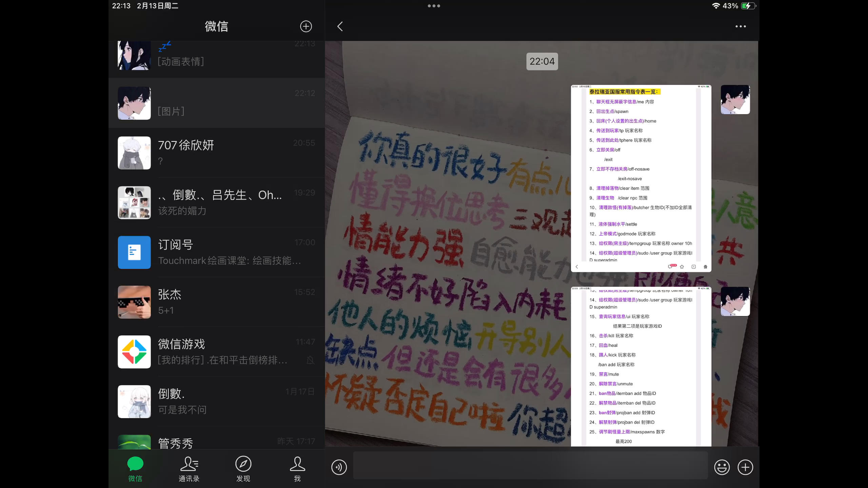Viewport: 868px width, 488px height.
Task: Tap sender avatar beside the second image
Action: tap(735, 301)
